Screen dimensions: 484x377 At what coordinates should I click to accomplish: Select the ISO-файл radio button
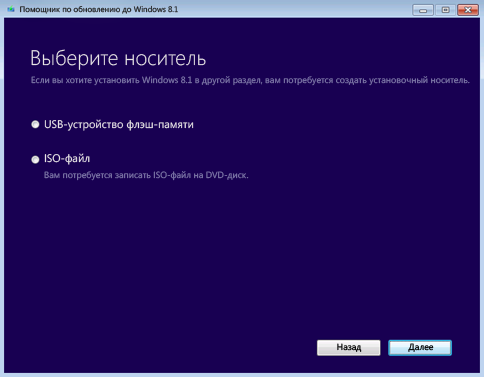pyautogui.click(x=35, y=160)
